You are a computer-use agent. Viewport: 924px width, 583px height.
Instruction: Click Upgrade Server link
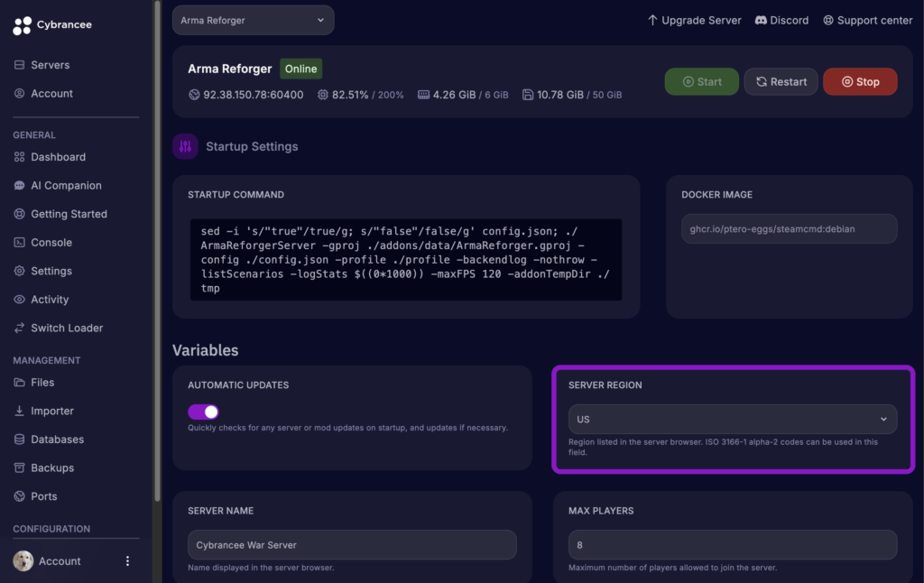[694, 20]
